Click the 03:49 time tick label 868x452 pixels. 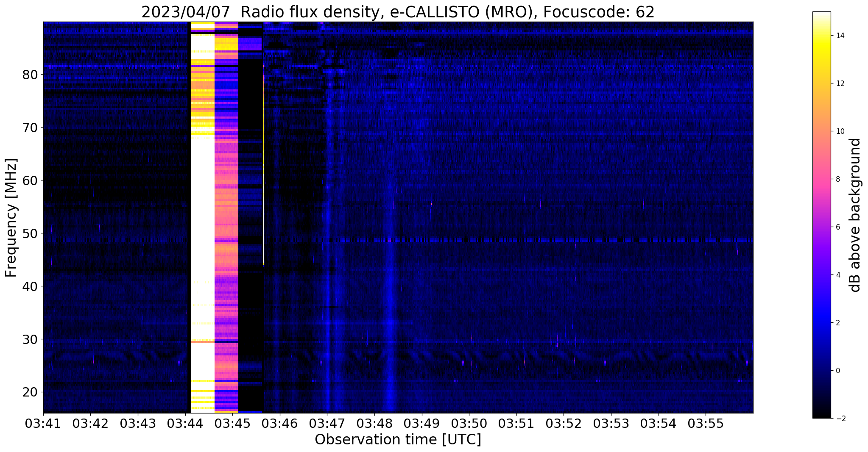coord(422,424)
